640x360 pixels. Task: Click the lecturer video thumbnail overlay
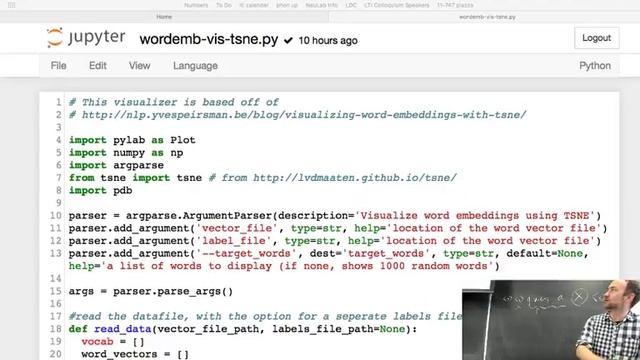551,320
